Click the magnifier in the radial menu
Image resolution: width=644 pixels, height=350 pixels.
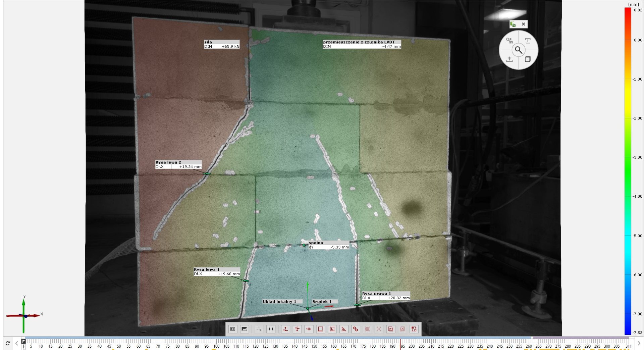click(x=519, y=50)
